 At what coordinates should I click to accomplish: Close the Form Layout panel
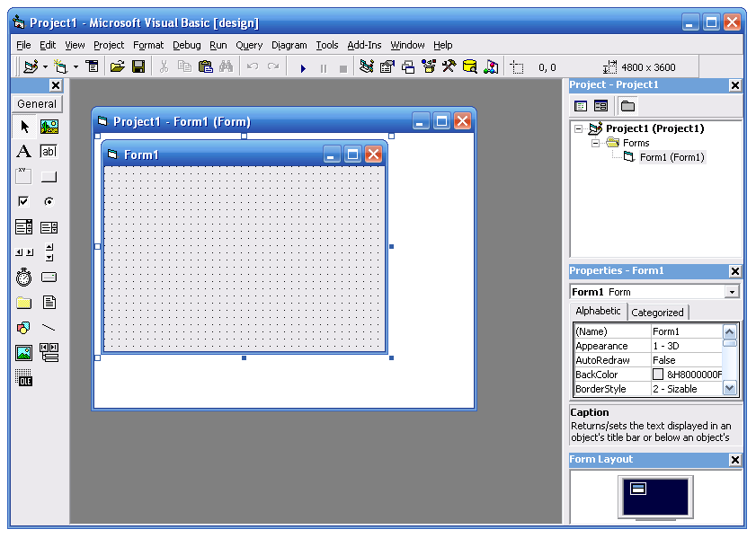pos(734,460)
